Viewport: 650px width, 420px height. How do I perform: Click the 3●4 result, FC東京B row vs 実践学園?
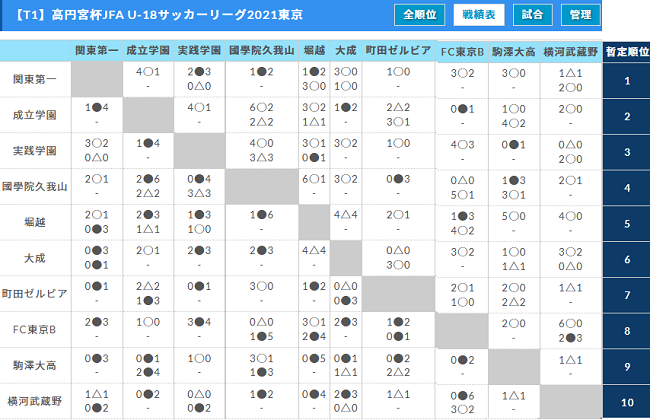tap(199, 322)
